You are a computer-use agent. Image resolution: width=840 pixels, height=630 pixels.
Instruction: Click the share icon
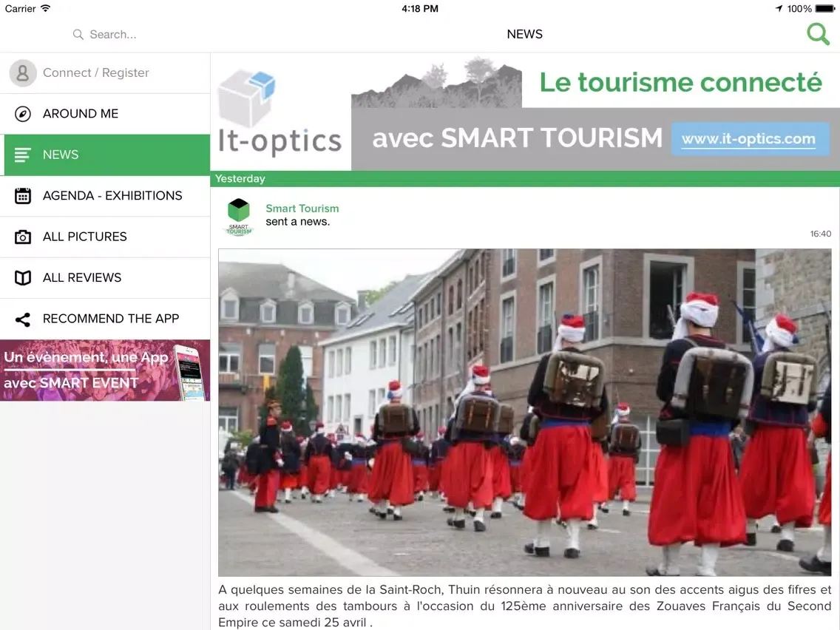point(22,319)
